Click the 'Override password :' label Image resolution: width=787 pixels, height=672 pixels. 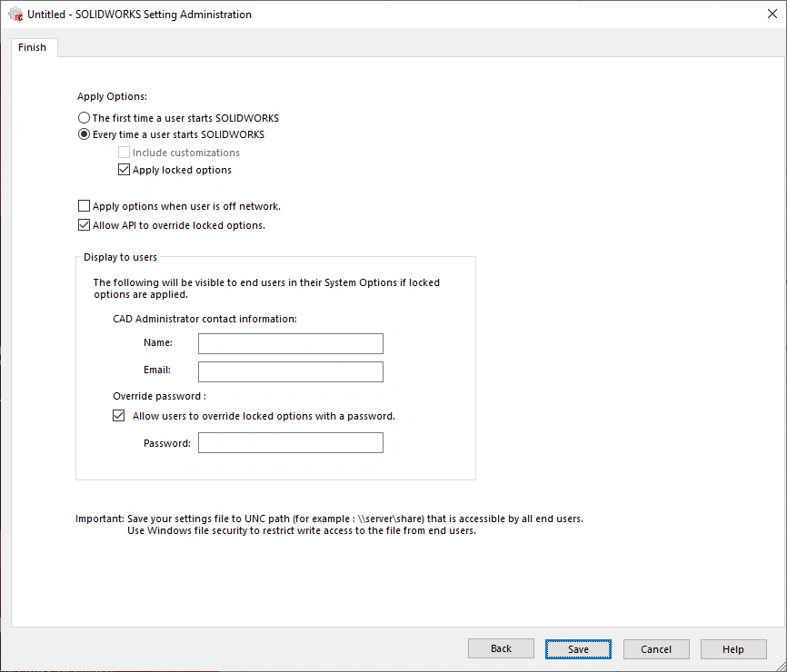click(x=160, y=396)
